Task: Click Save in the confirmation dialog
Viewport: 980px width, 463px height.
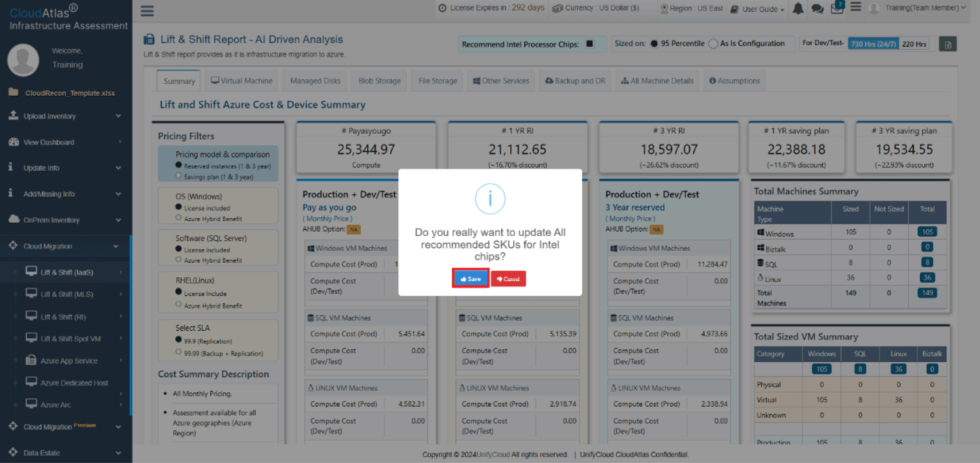Action: tap(470, 279)
